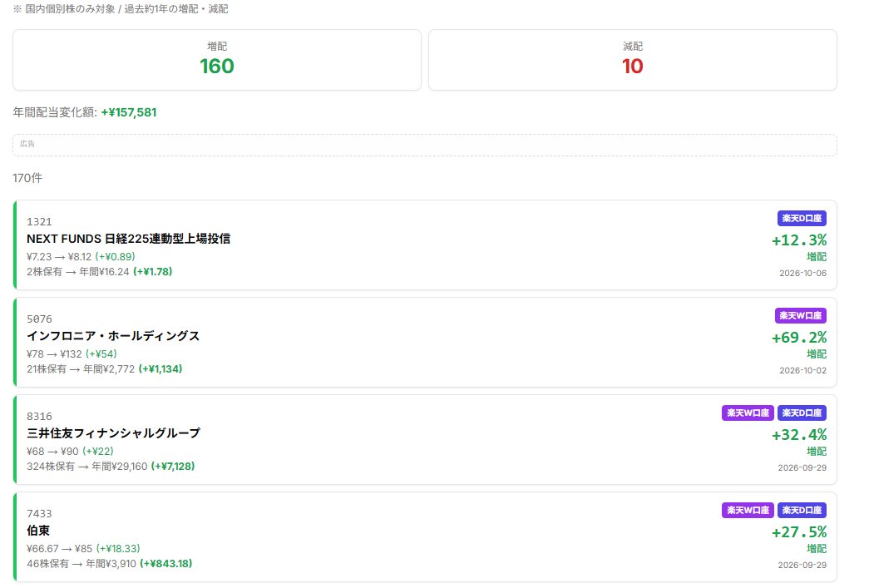Click the date 2026-10-06
Image resolution: width=869 pixels, height=588 pixels.
(x=802, y=274)
